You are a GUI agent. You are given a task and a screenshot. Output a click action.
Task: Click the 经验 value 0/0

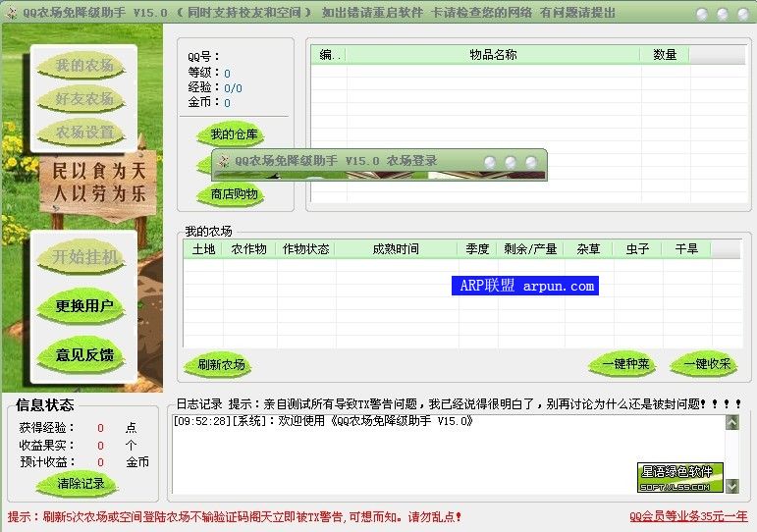pos(233,88)
